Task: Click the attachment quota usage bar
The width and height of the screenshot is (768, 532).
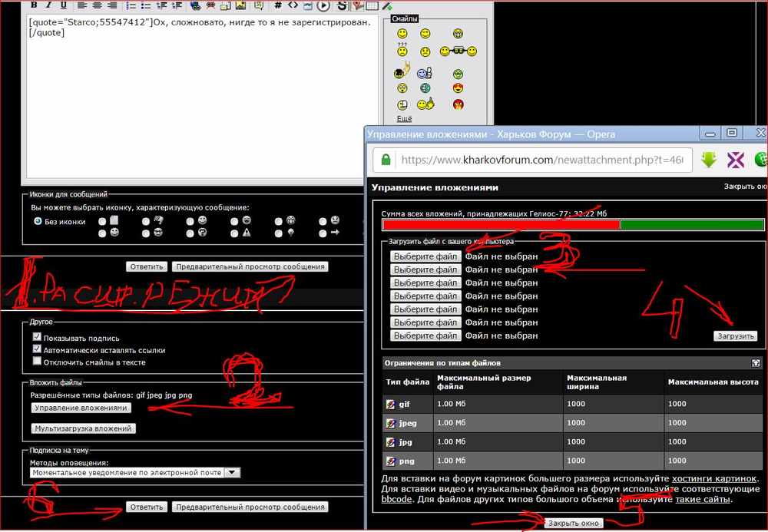Action: 573,225
